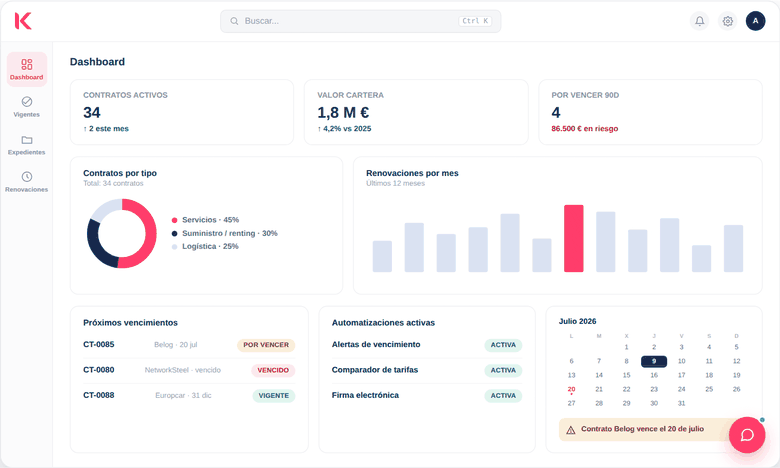Screen dimensions: 780x468
Task: Focus the Buscar search field
Action: 360,21
